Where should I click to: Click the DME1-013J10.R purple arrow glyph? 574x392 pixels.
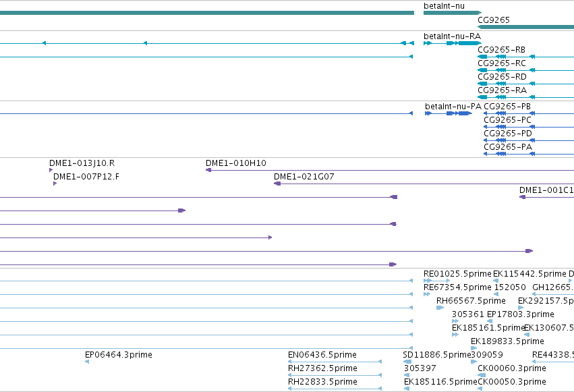coord(51,170)
